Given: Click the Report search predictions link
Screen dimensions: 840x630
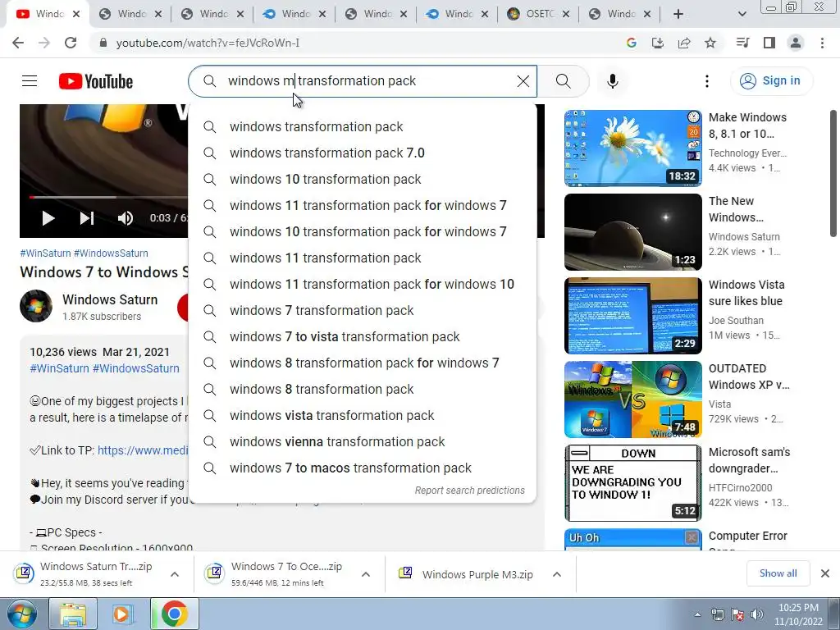Looking at the screenshot, I should point(470,491).
